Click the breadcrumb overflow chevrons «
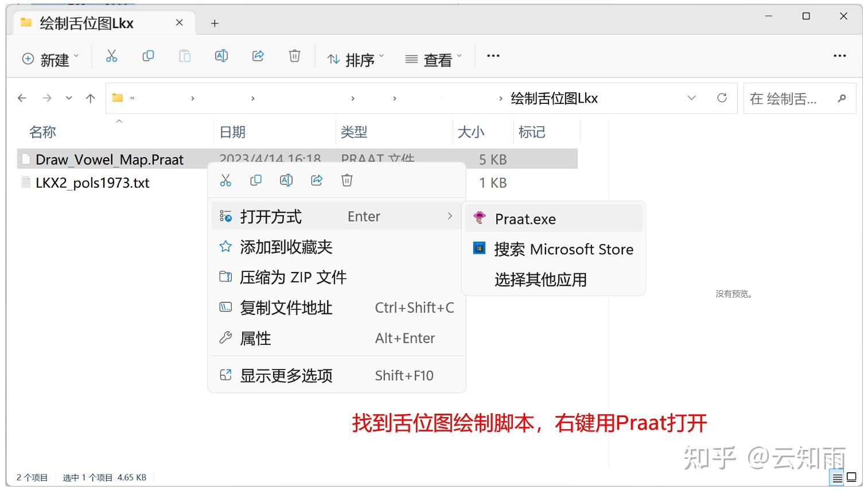Screen dimensions: 868x494 (x=133, y=98)
